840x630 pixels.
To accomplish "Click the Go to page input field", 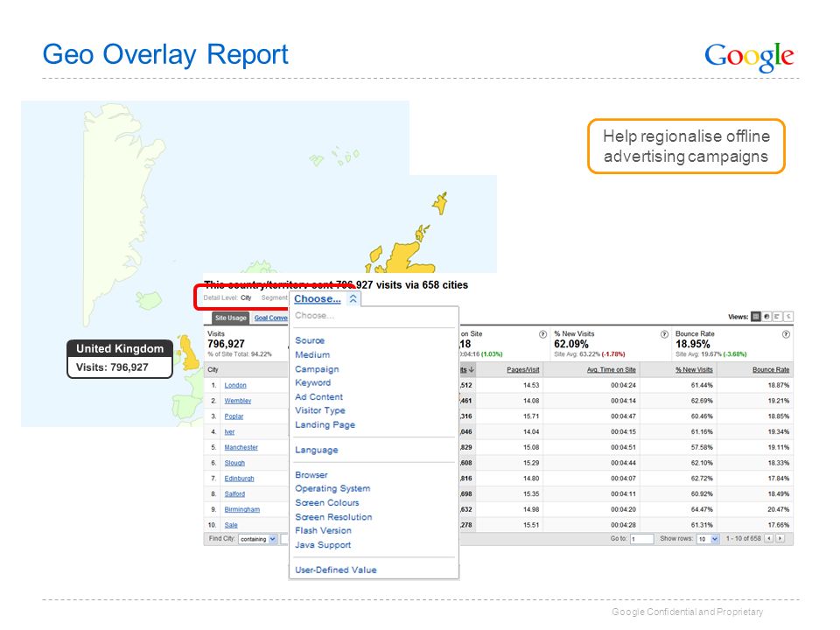I will (x=641, y=539).
